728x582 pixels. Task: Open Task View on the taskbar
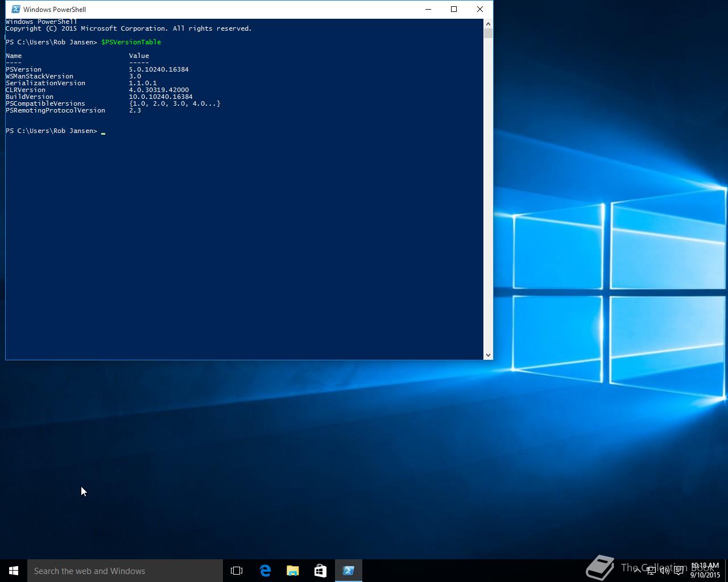point(237,571)
